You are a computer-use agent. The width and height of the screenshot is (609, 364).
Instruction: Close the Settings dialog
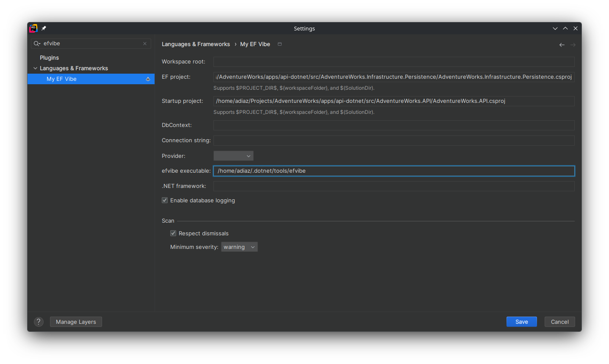pyautogui.click(x=576, y=28)
